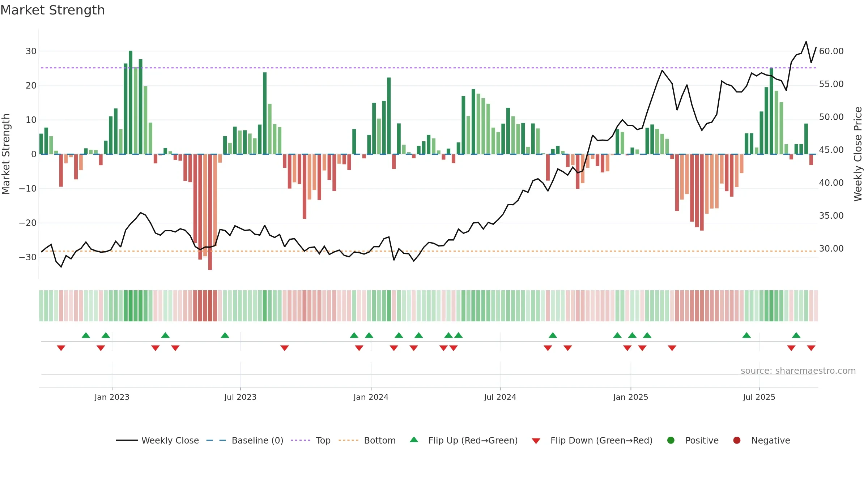This screenshot has height=488, width=868.
Task: Click the 55.00 price axis value
Action: click(831, 84)
